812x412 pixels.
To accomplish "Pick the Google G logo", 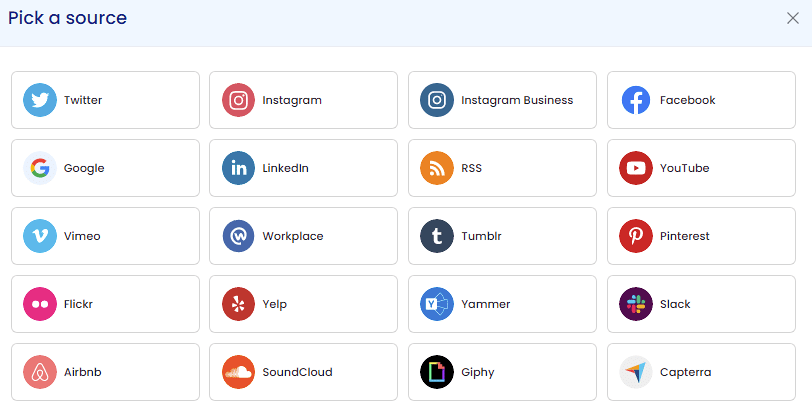I will point(40,168).
